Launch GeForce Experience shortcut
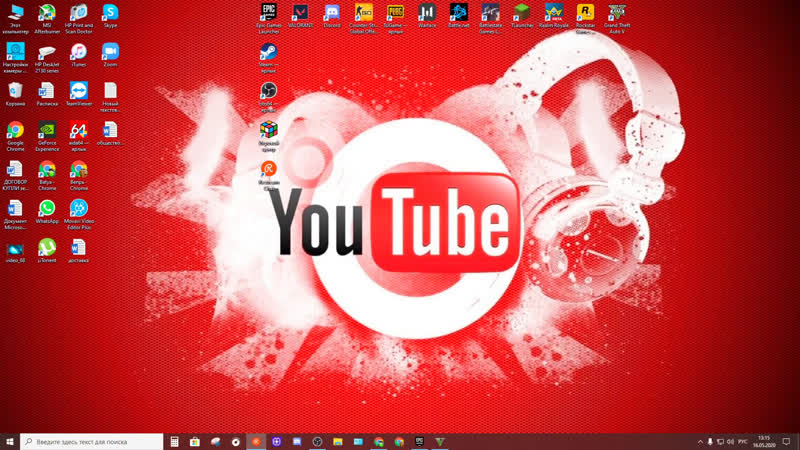The height and width of the screenshot is (450, 800). click(47, 136)
